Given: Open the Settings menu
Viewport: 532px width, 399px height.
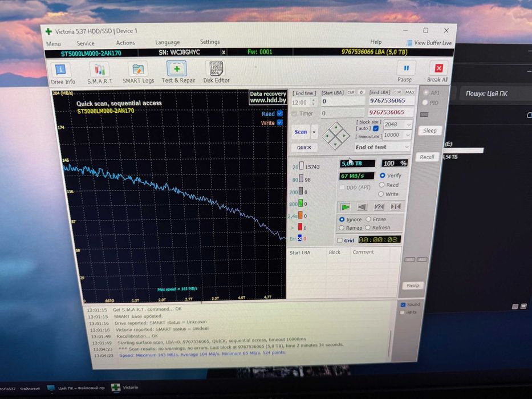Looking at the screenshot, I should point(210,42).
